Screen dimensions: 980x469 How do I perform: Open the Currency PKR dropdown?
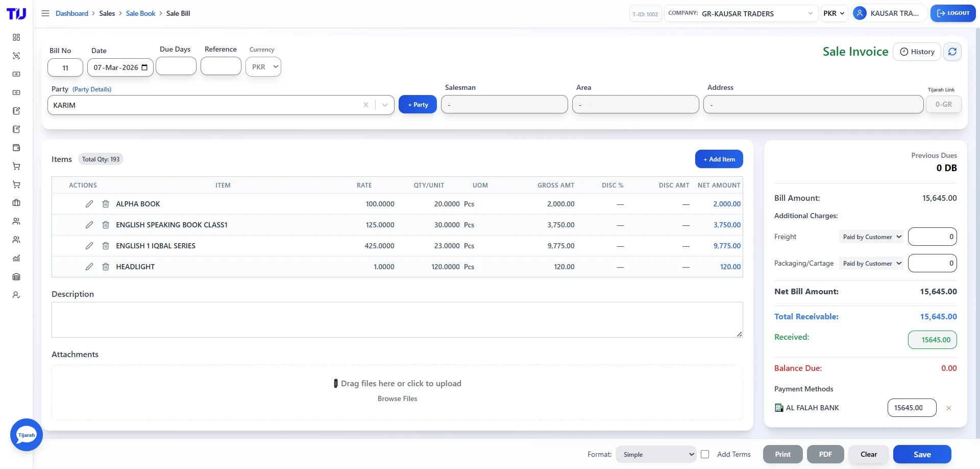pyautogui.click(x=263, y=66)
